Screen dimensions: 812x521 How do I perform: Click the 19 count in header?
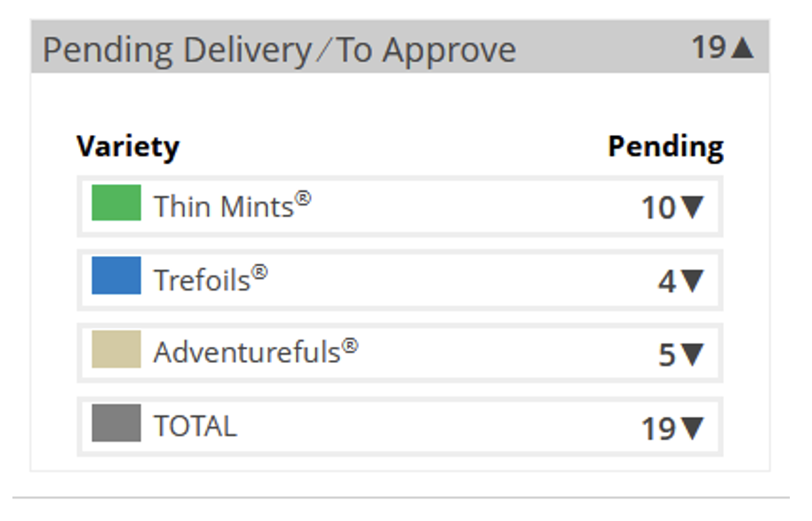(x=709, y=48)
